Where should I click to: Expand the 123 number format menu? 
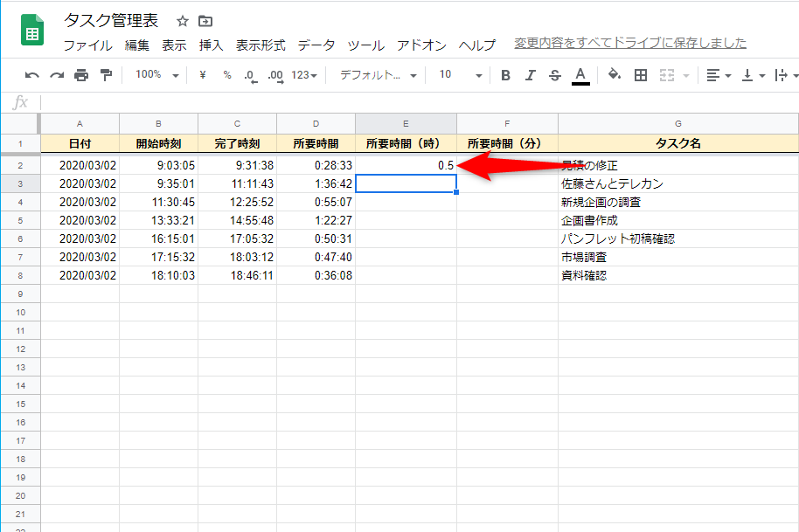302,75
